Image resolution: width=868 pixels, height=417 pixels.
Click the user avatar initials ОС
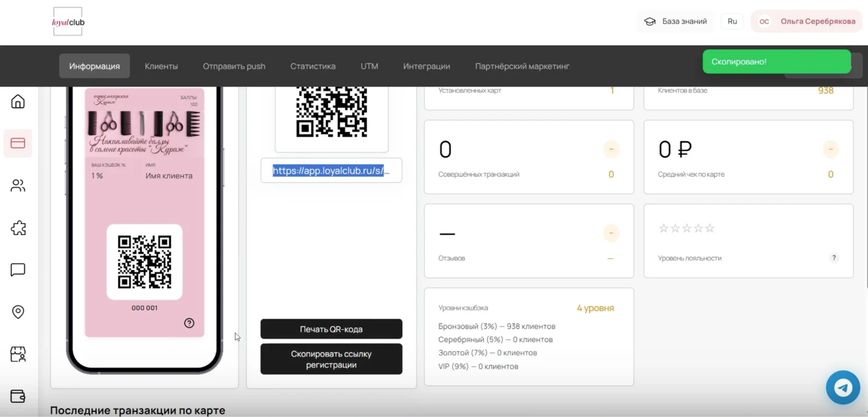pos(764,21)
